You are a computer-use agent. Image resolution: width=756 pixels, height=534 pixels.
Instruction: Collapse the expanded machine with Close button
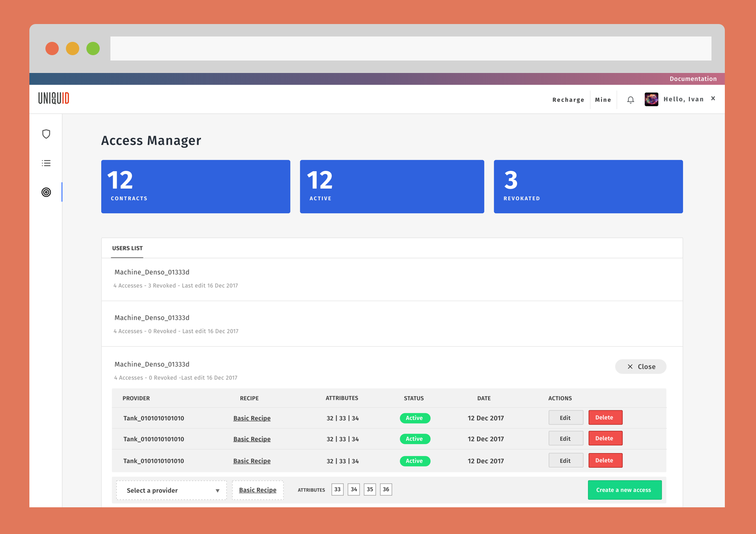(641, 367)
